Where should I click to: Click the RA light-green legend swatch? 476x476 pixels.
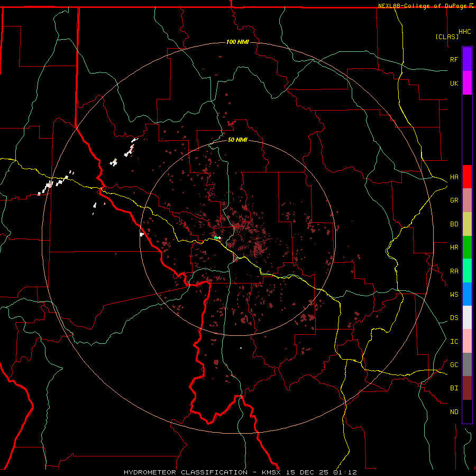click(467, 271)
